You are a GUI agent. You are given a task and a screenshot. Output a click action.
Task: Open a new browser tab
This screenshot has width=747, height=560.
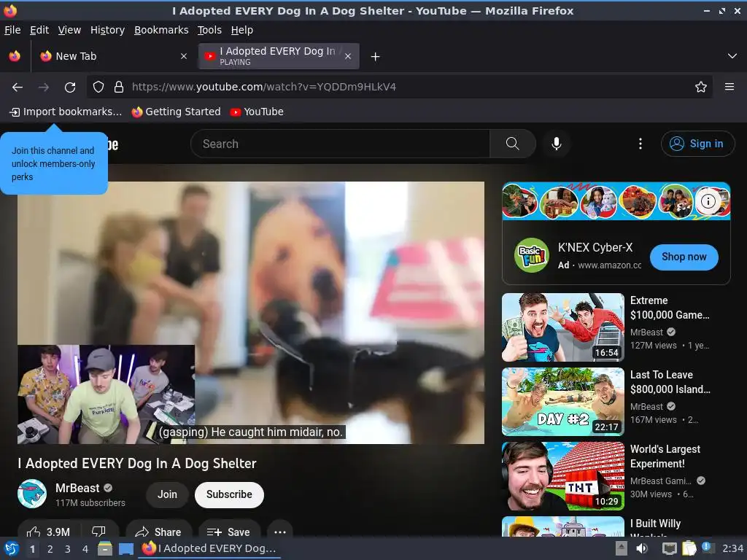pos(376,57)
